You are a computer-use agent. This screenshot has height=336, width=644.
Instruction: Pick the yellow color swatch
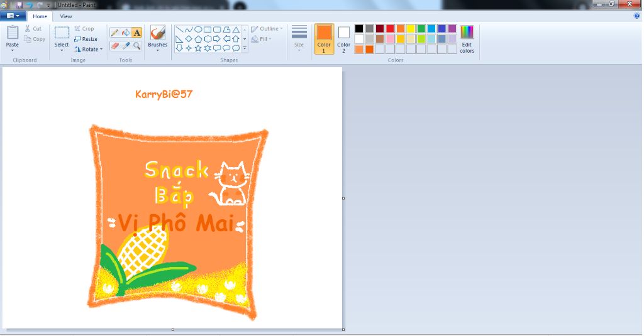tap(411, 29)
